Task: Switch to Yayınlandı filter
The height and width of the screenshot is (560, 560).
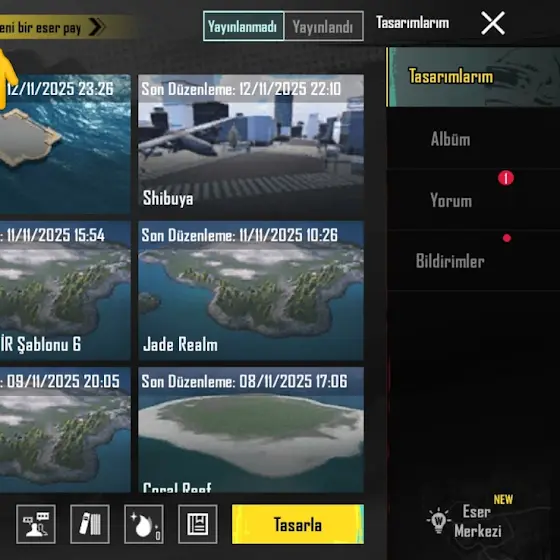Action: (324, 26)
